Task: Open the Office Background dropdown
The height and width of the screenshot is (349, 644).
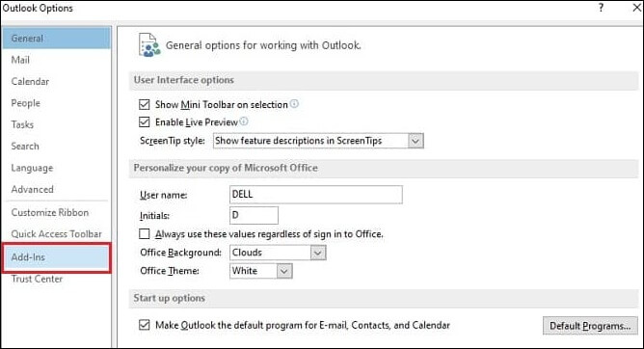Action: tap(317, 253)
